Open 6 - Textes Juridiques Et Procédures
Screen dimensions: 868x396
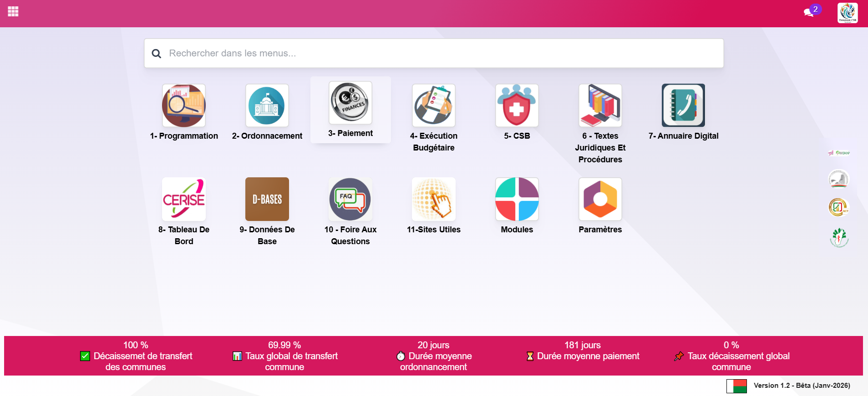pos(600,124)
